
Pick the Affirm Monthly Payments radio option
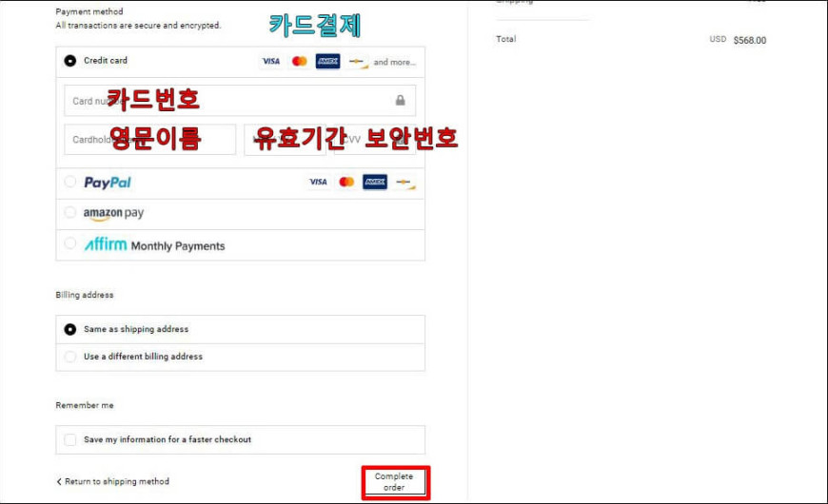[69, 243]
